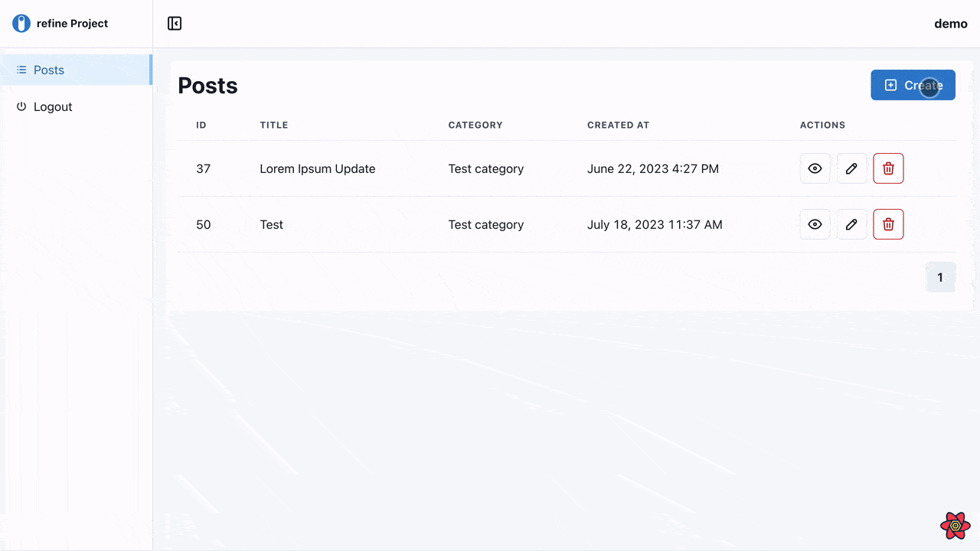Open the Posts menu item
Viewport: 980px width, 551px height.
[76, 70]
